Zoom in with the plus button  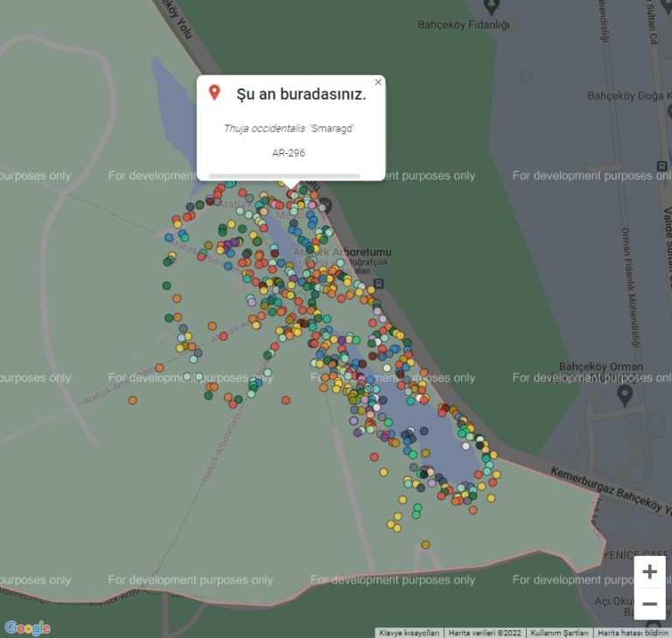click(649, 571)
